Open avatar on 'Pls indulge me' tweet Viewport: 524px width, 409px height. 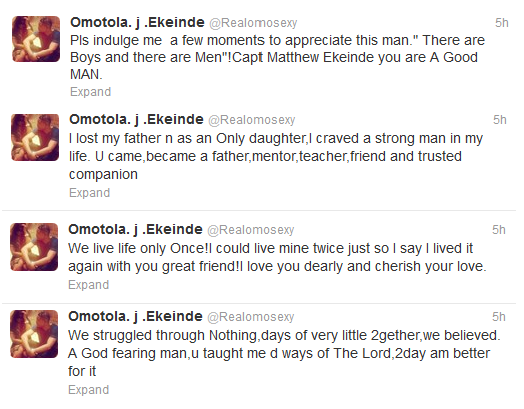[36, 39]
